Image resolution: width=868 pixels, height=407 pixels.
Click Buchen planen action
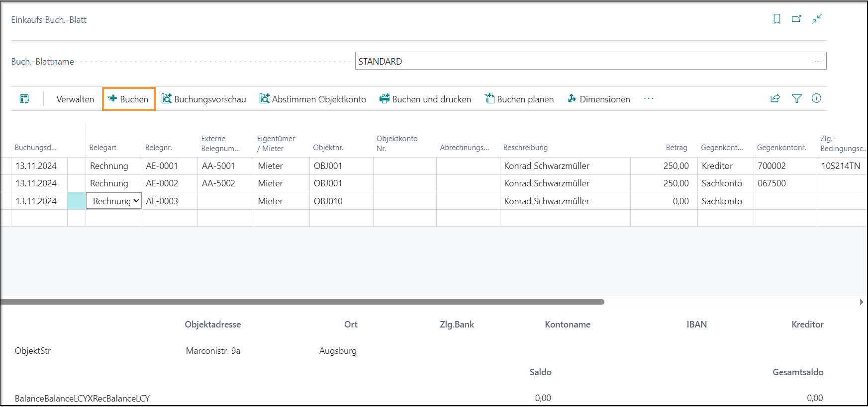[x=519, y=99]
